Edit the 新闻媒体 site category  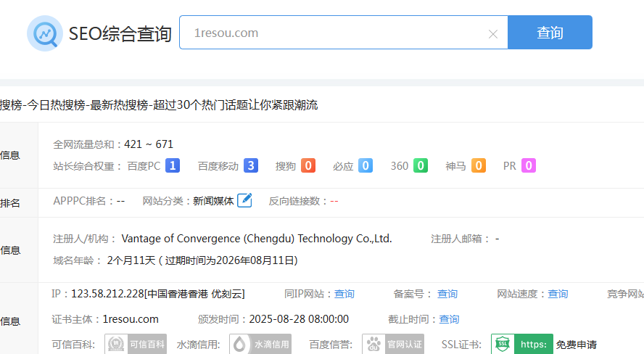pos(244,200)
